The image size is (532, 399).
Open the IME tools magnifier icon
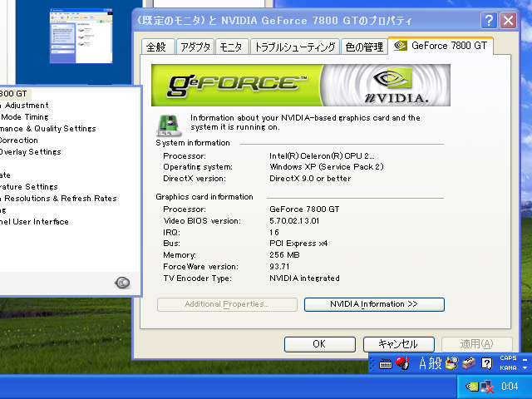click(x=451, y=363)
